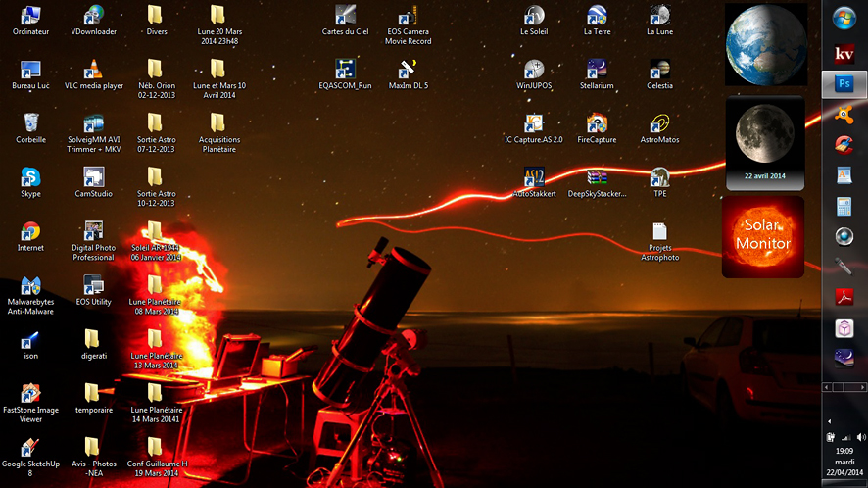Open Sortie Astro 10-12-2013 folder

click(x=156, y=186)
